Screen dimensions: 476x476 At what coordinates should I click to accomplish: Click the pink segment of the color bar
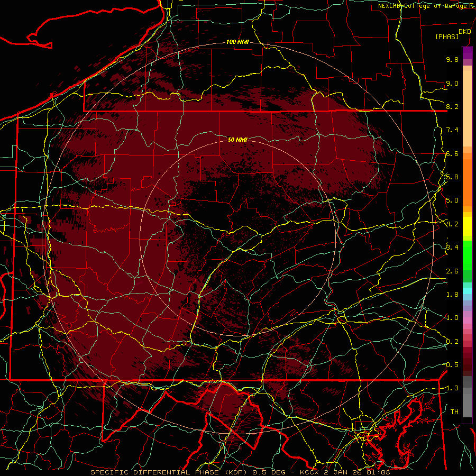pyautogui.click(x=467, y=321)
